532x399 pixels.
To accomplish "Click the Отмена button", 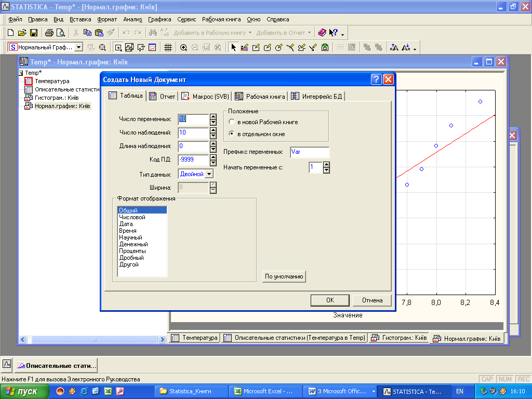I will click(372, 300).
